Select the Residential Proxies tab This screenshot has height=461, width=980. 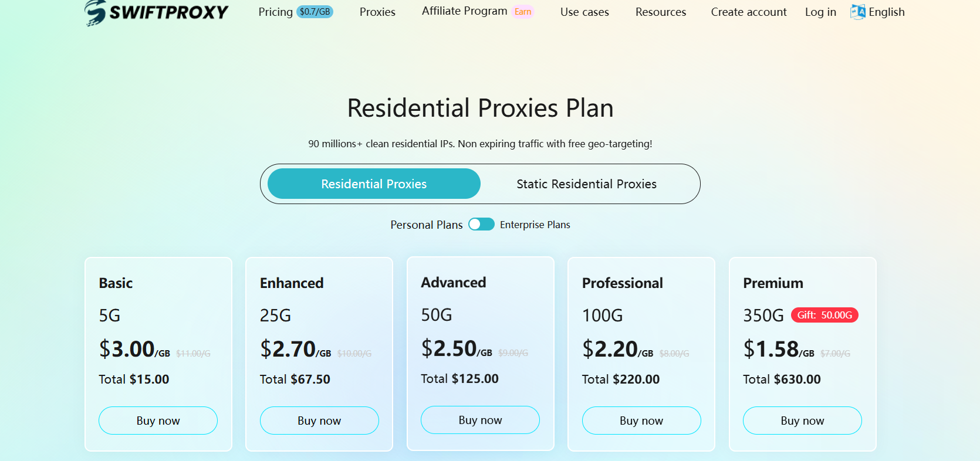[x=374, y=184]
